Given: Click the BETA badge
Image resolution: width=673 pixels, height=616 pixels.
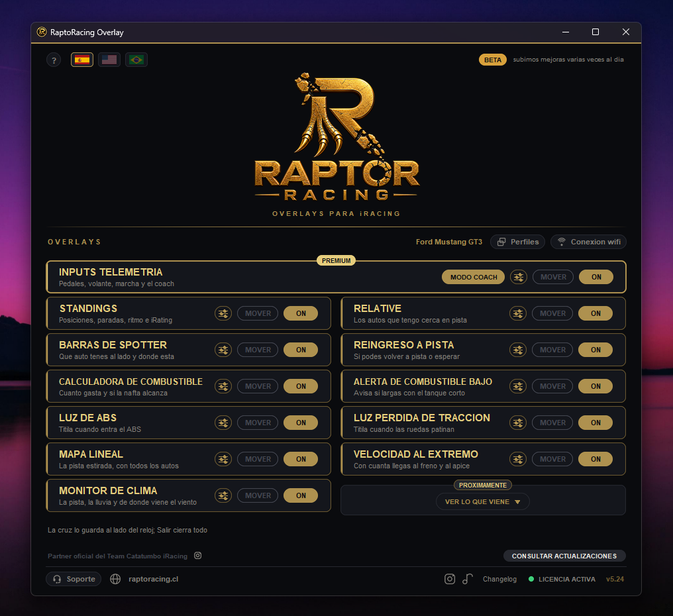Looking at the screenshot, I should point(493,60).
